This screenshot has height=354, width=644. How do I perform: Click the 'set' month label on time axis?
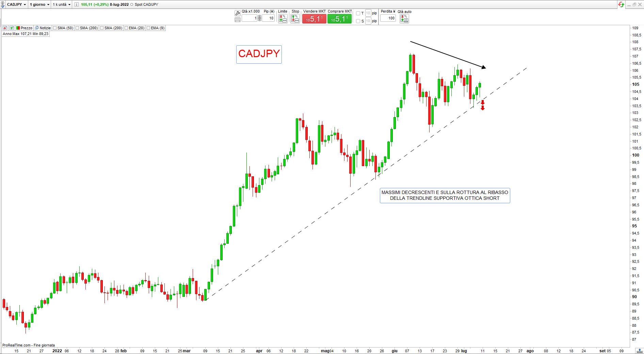[x=602, y=351]
